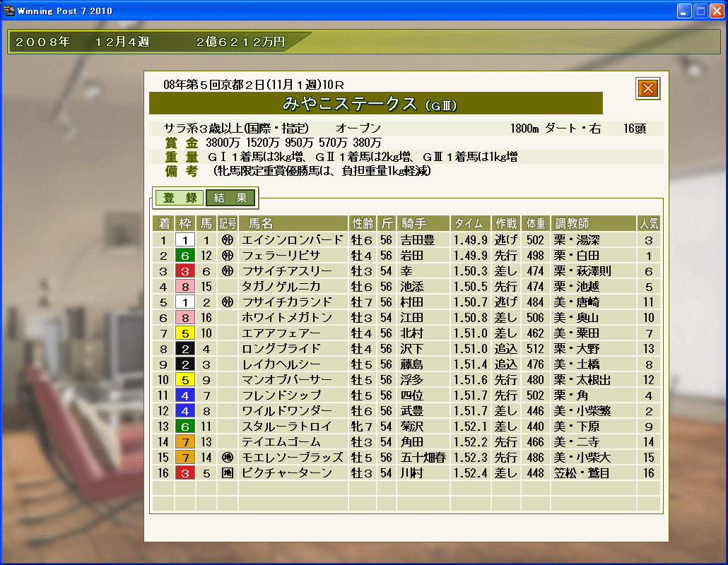Click the yellow frame 5 badge for エアアフェアー
Viewport: 728px width, 565px height.
184,333
